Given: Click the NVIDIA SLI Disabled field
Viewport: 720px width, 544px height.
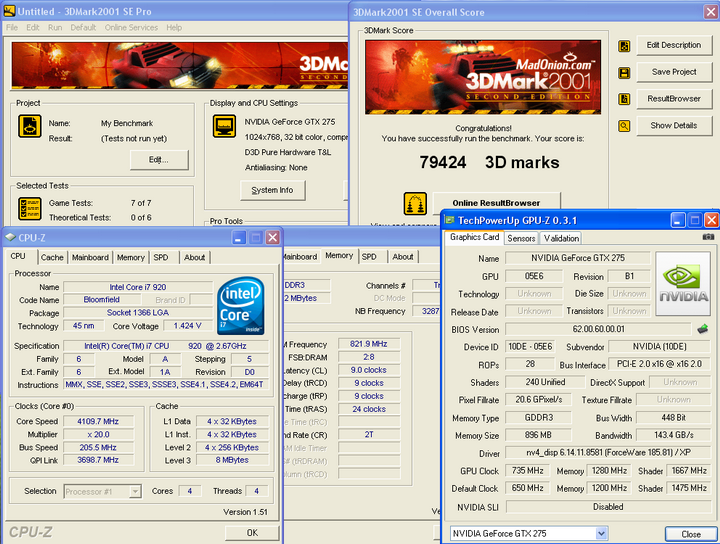Looking at the screenshot, I should click(608, 507).
